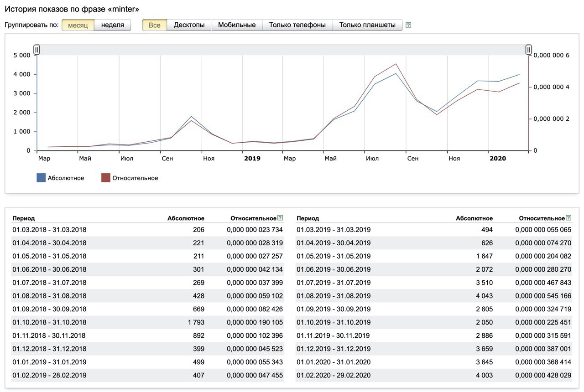The image size is (584, 392).
Task: Click the right table Абсолютное column header
Action: 474,218
